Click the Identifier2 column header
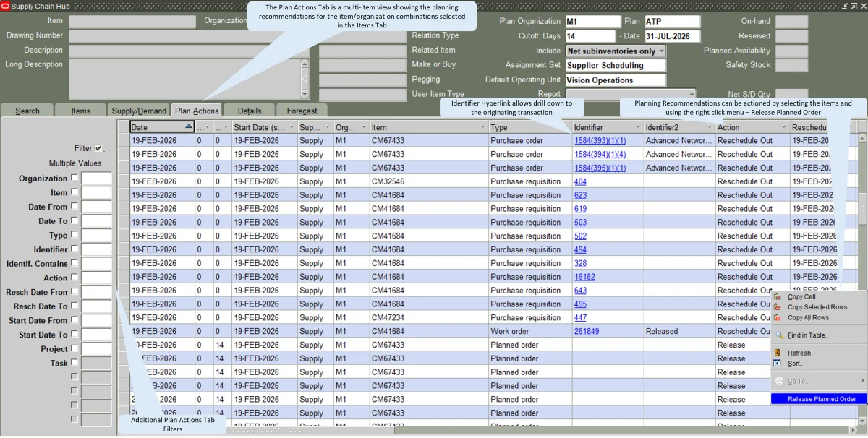 point(679,127)
